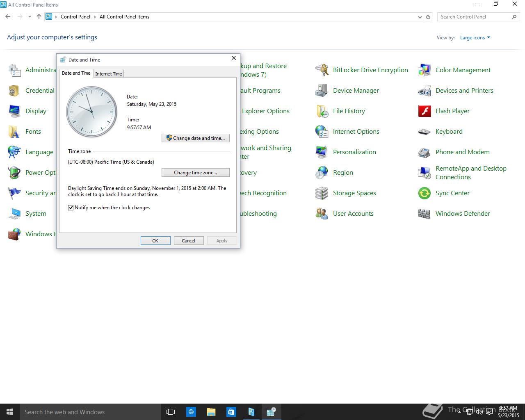Image resolution: width=525 pixels, height=420 pixels.
Task: Open the Display monitor icon
Action: 14,111
